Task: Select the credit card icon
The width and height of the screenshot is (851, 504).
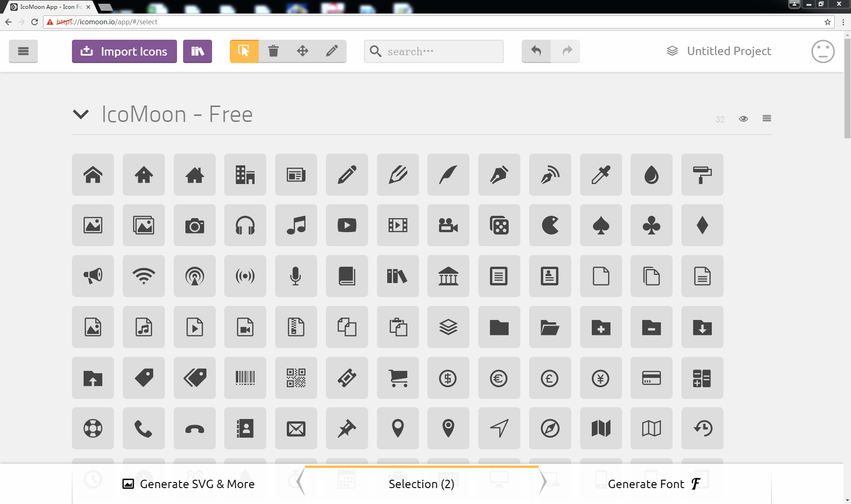Action: click(652, 378)
